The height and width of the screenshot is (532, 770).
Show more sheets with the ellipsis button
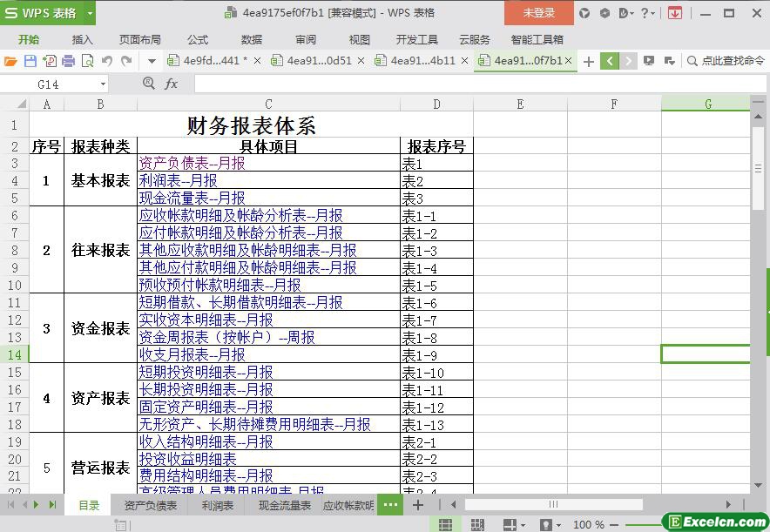point(390,505)
